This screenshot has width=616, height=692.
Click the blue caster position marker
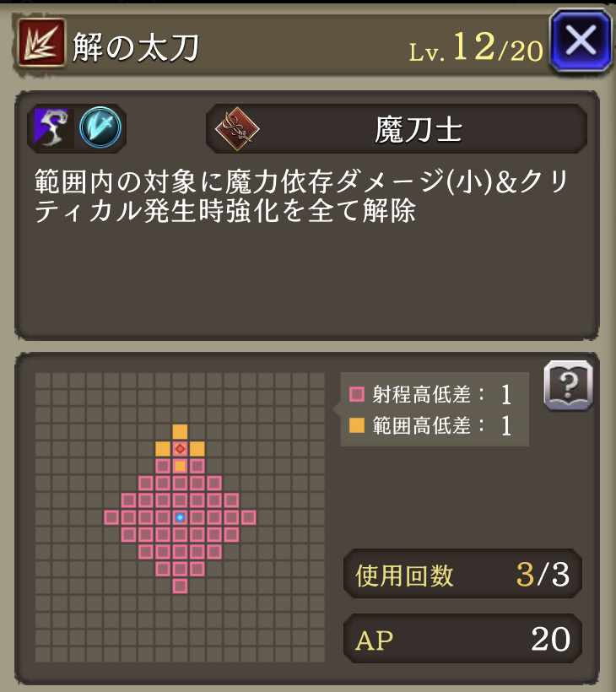coord(180,517)
